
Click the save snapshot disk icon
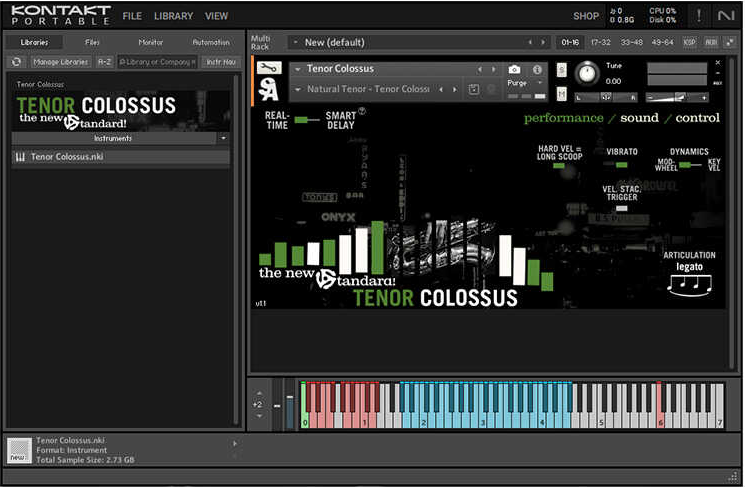(474, 89)
